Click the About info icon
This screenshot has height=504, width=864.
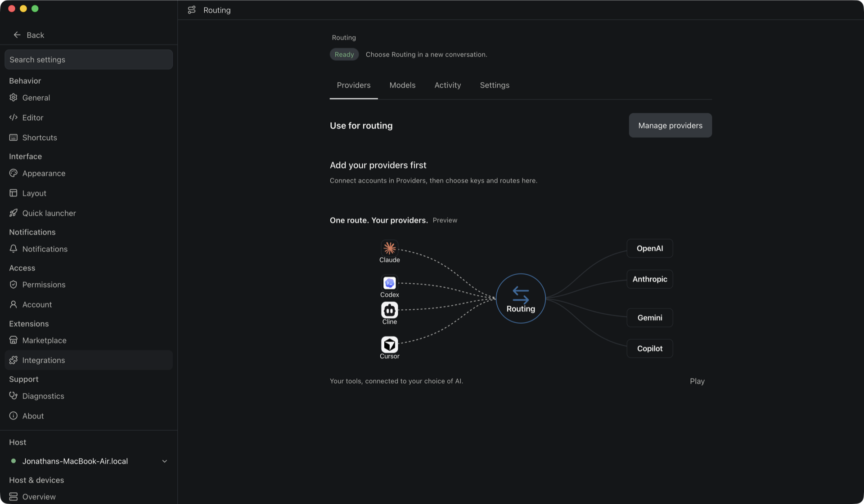pos(13,416)
